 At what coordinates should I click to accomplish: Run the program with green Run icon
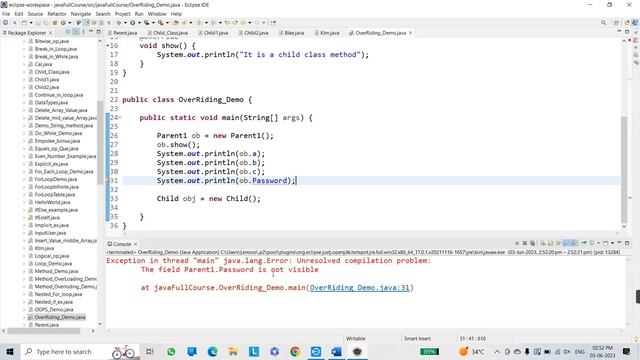point(133,22)
